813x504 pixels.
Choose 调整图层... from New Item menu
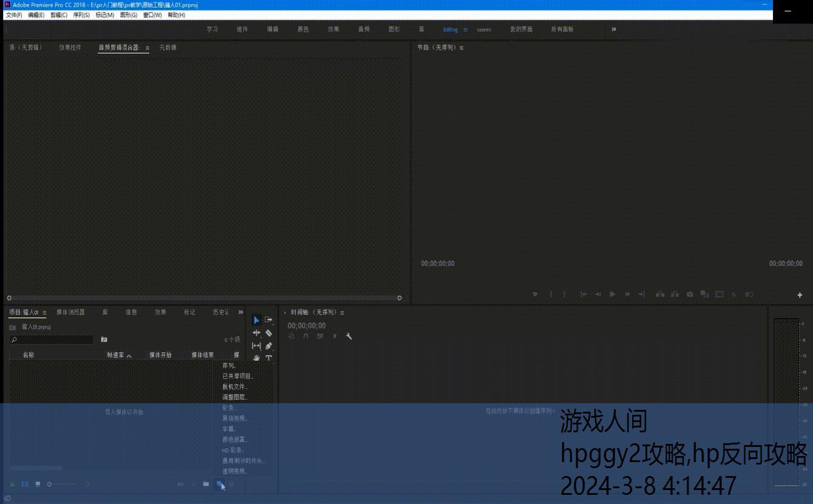235,397
